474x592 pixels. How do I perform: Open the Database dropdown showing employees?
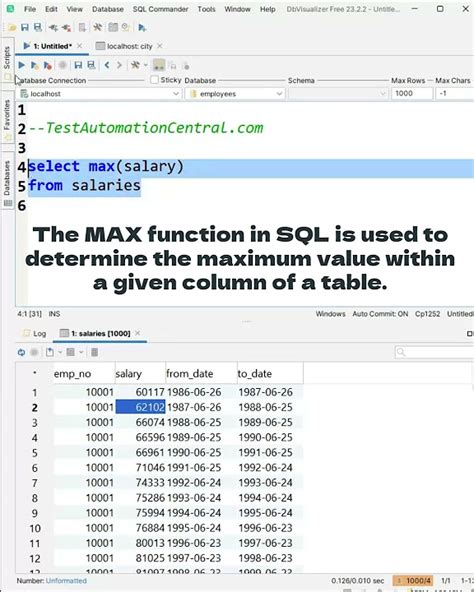[235, 94]
